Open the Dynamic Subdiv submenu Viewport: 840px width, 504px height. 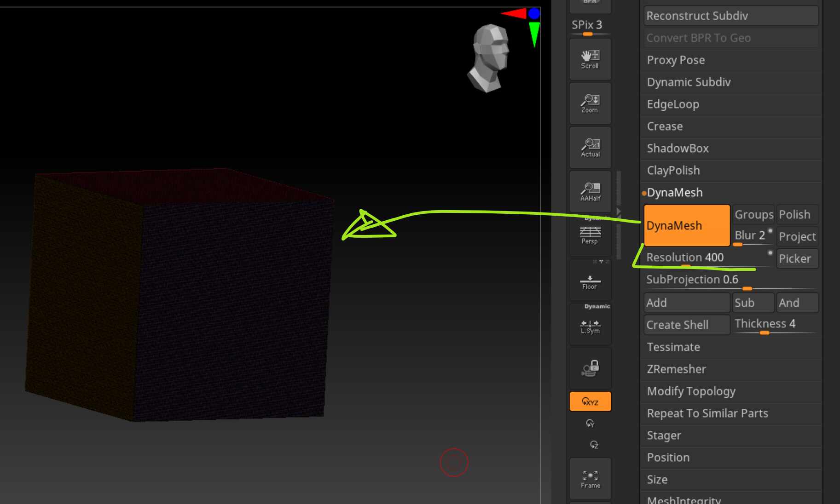point(730,82)
